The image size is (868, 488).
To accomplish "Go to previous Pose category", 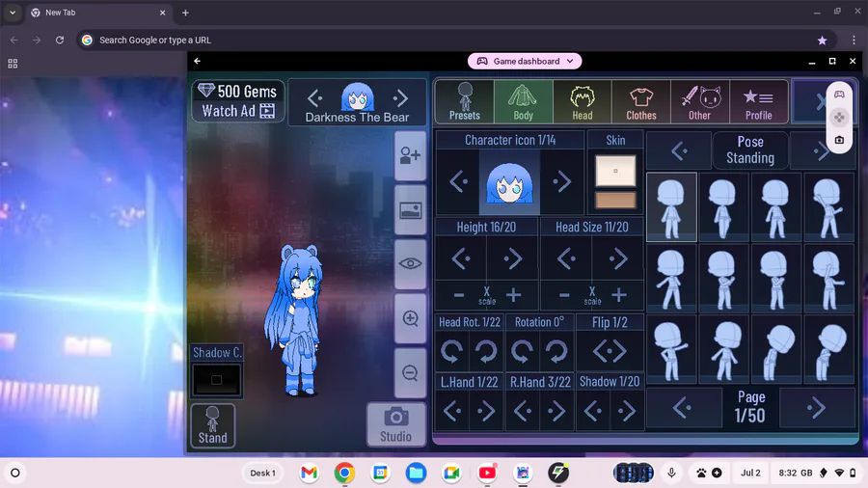I will 679,150.
